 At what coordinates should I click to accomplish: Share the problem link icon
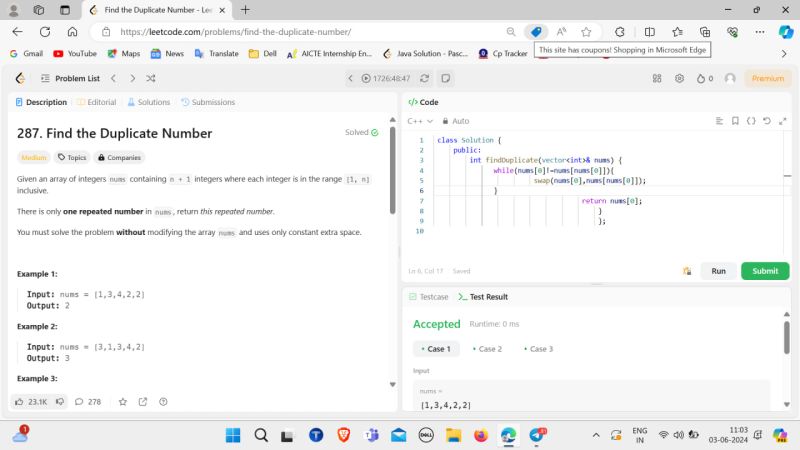[143, 402]
